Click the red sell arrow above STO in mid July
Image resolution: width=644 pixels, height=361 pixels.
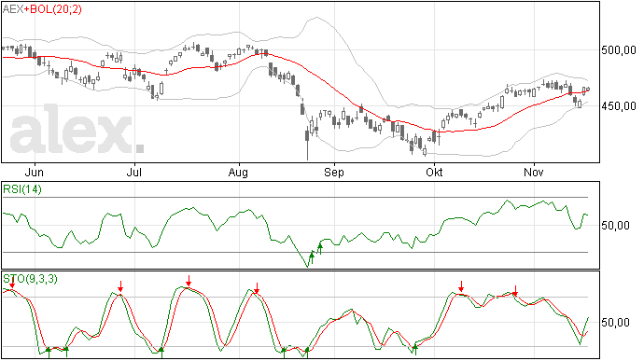[x=189, y=282]
